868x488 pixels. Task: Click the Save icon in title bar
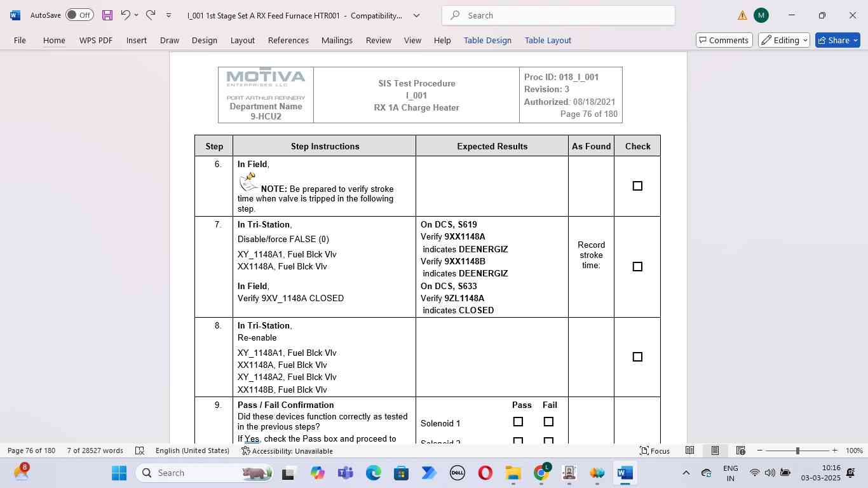(x=107, y=15)
